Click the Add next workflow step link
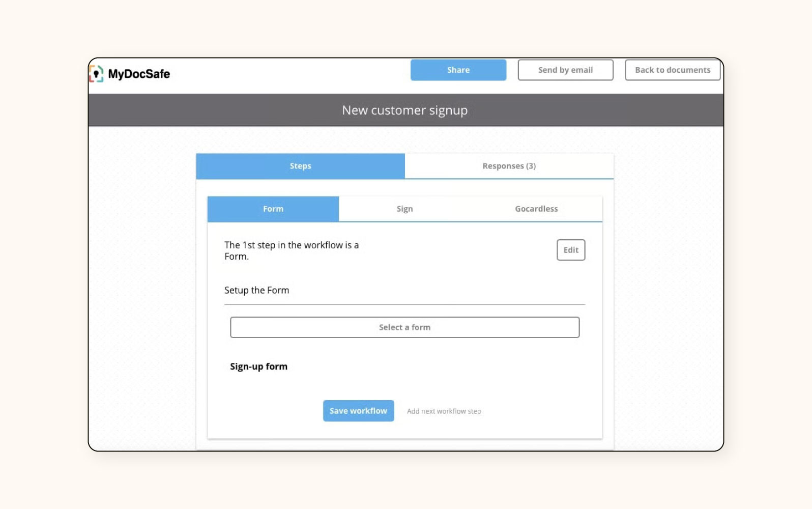 (x=444, y=411)
